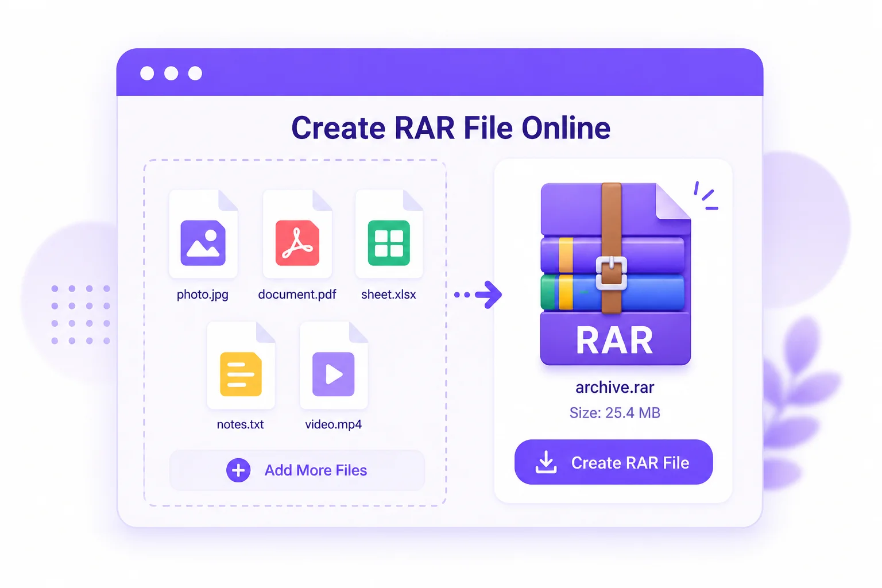Click the photo.jpg image file icon
The width and height of the screenshot is (882, 588).
pos(203,234)
